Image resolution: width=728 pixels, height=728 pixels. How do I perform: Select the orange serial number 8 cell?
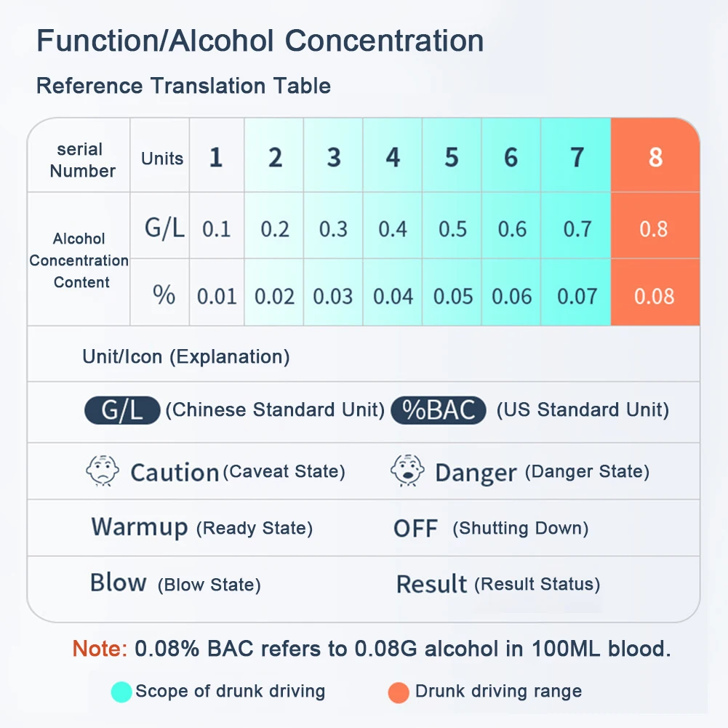pos(655,157)
